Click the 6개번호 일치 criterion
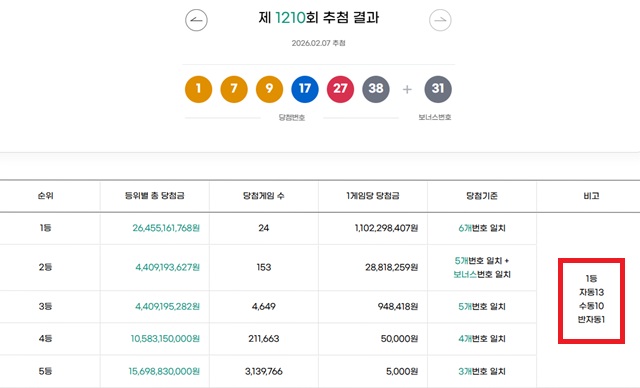640x388 pixels. (x=482, y=228)
